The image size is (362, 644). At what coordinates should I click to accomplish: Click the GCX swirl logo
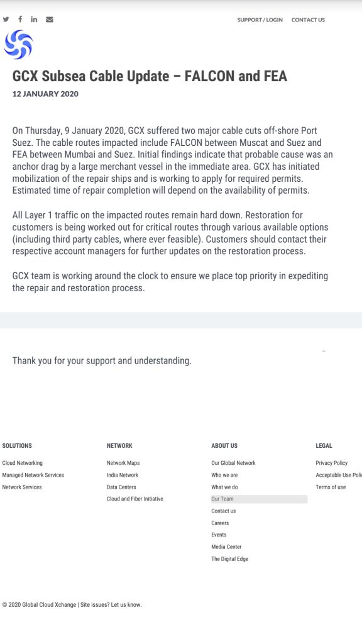(18, 45)
